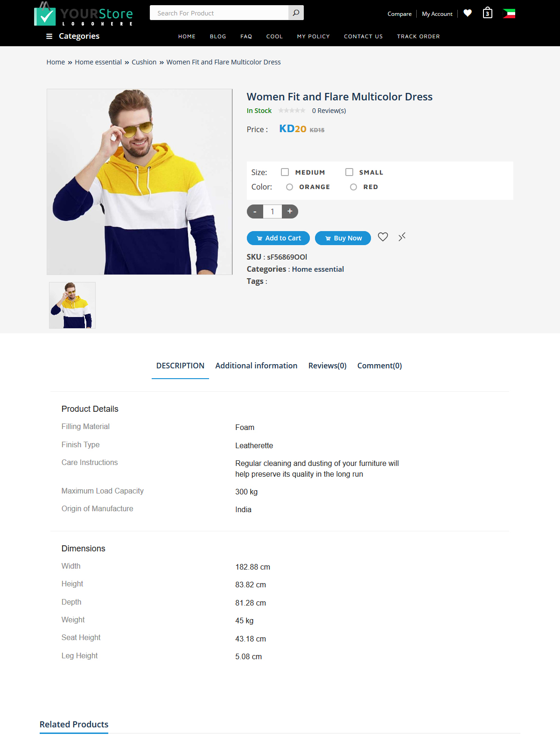This screenshot has height=747, width=560.
Task: Click the Buy Now button
Action: pyautogui.click(x=343, y=238)
